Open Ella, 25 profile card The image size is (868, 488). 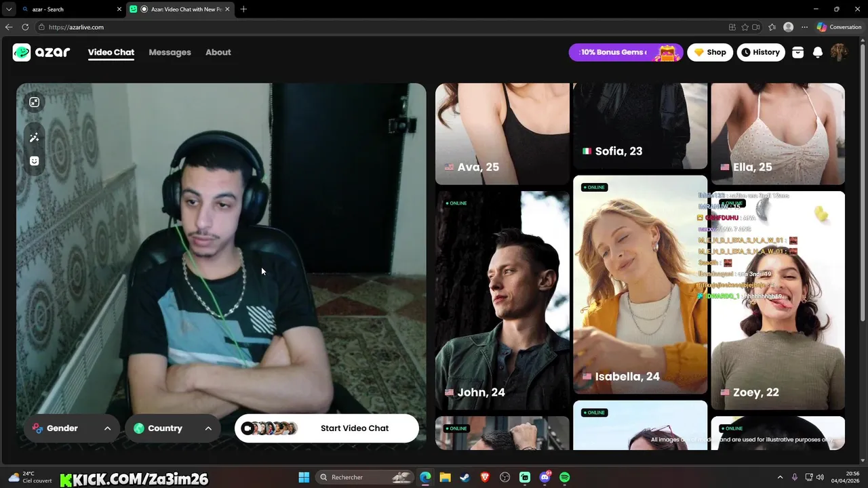[x=778, y=134]
